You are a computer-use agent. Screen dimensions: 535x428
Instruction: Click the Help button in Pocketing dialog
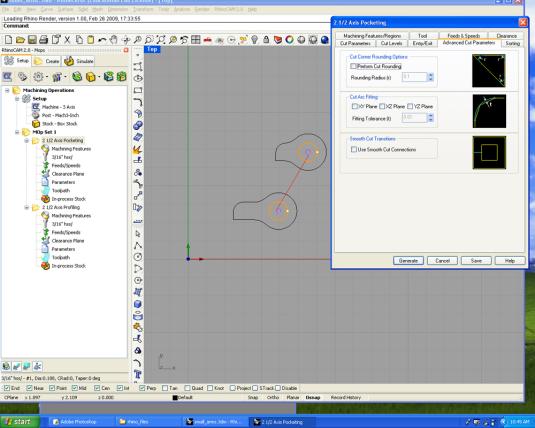(x=510, y=261)
